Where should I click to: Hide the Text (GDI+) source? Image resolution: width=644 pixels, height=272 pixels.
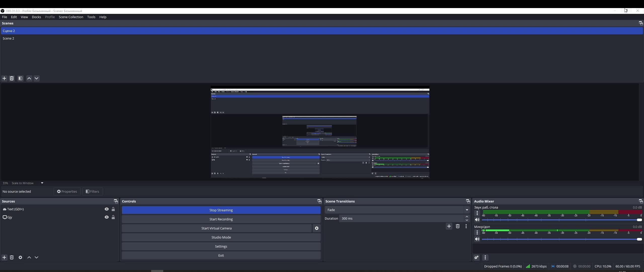(x=107, y=209)
